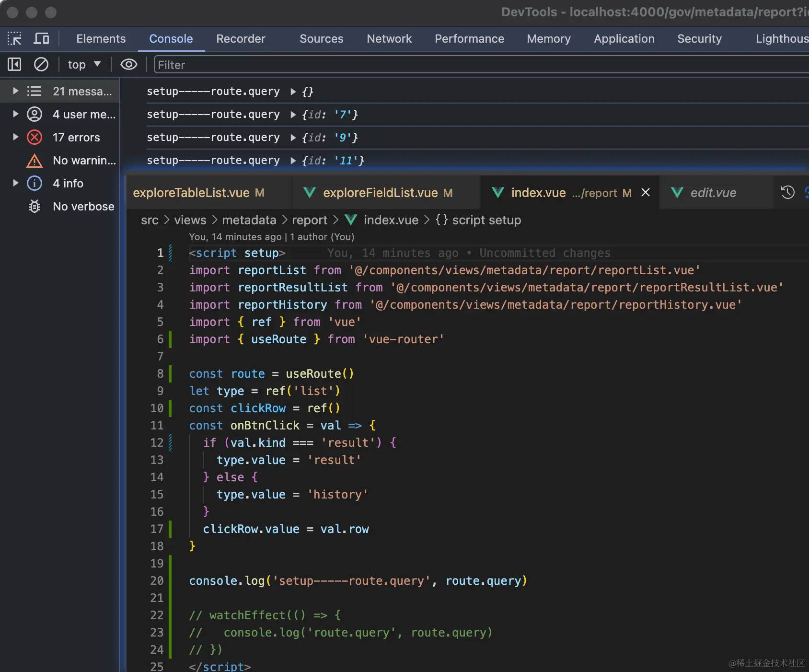Open the Sources panel tab
Image resolution: width=809 pixels, height=672 pixels.
click(321, 39)
